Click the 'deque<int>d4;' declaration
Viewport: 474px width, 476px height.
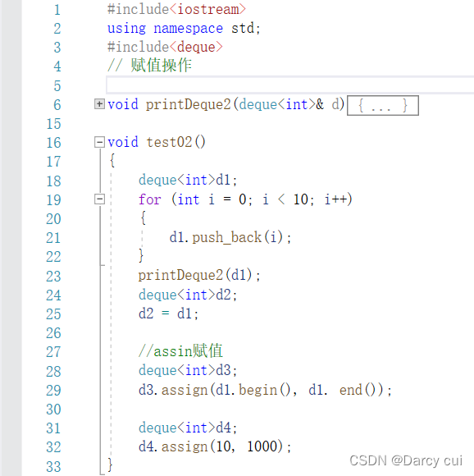point(188,428)
